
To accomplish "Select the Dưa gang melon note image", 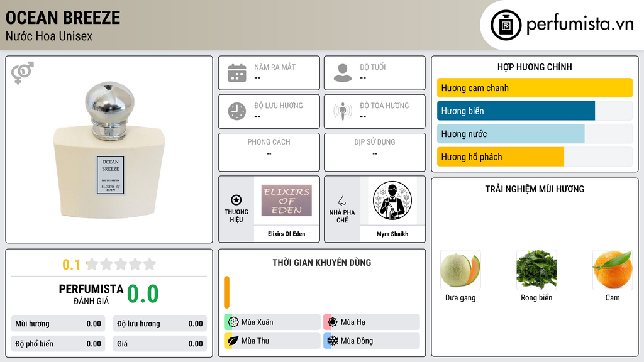I will [x=460, y=270].
